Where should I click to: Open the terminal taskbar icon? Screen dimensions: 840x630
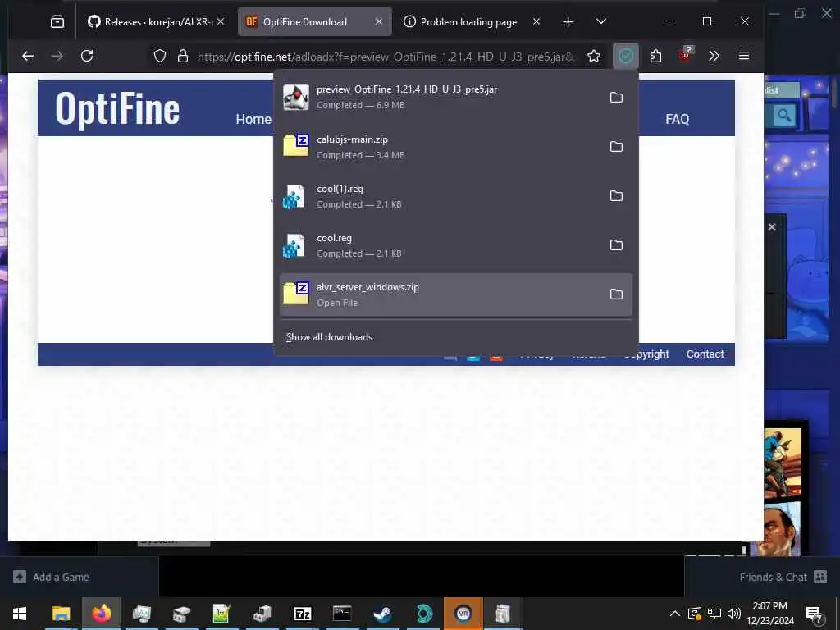tap(342, 614)
